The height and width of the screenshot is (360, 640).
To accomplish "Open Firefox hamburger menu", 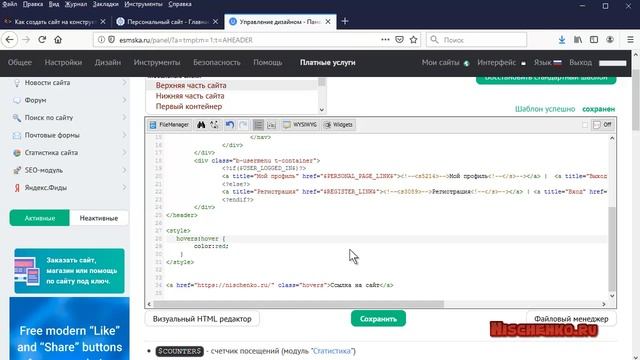I will point(630,40).
